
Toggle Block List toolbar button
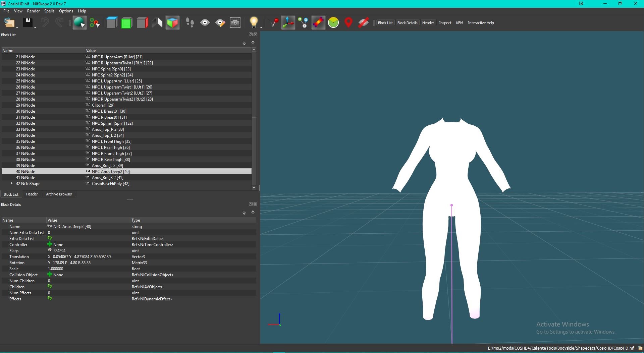[385, 23]
